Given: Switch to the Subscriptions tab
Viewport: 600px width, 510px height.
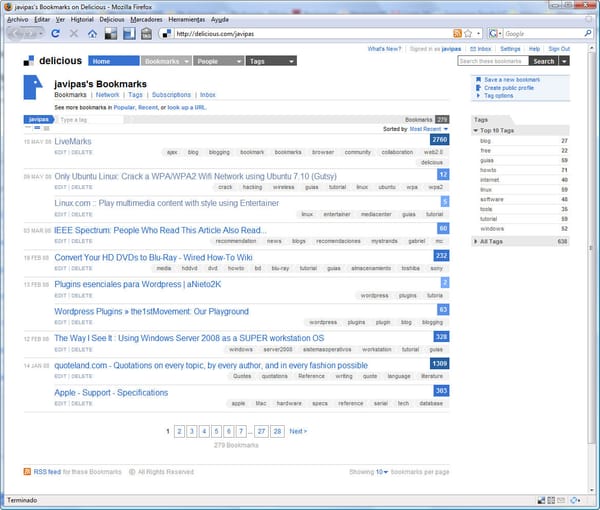Looking at the screenshot, I should pyautogui.click(x=171, y=95).
